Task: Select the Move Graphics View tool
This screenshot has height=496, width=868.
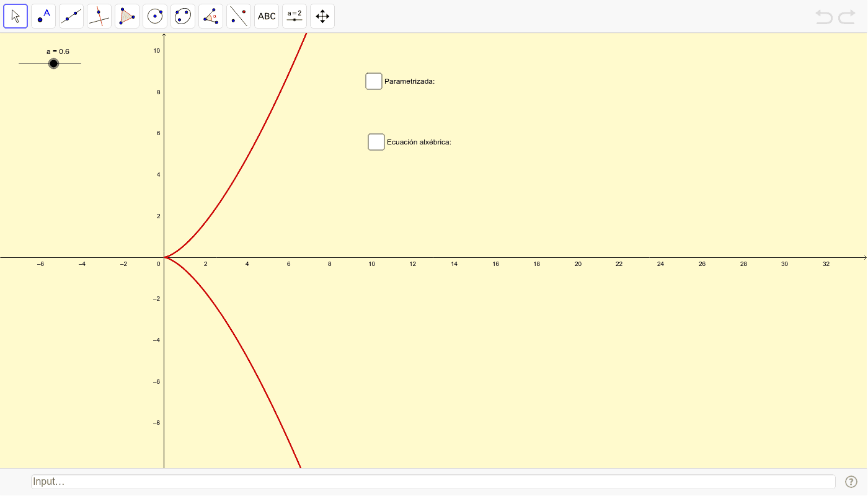Action: [322, 16]
